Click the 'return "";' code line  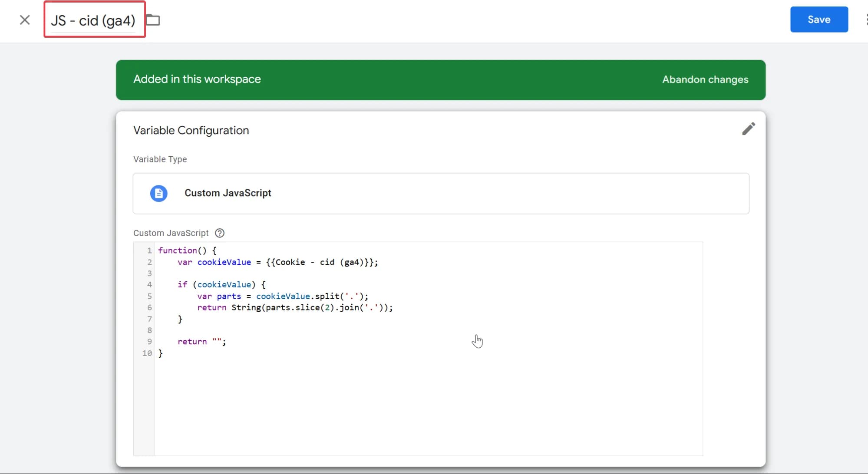pyautogui.click(x=201, y=342)
